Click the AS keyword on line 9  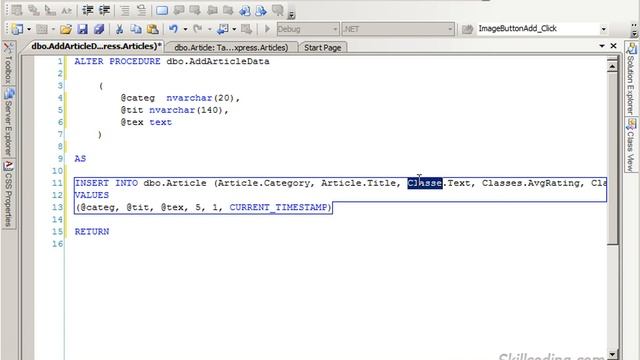(x=80, y=159)
